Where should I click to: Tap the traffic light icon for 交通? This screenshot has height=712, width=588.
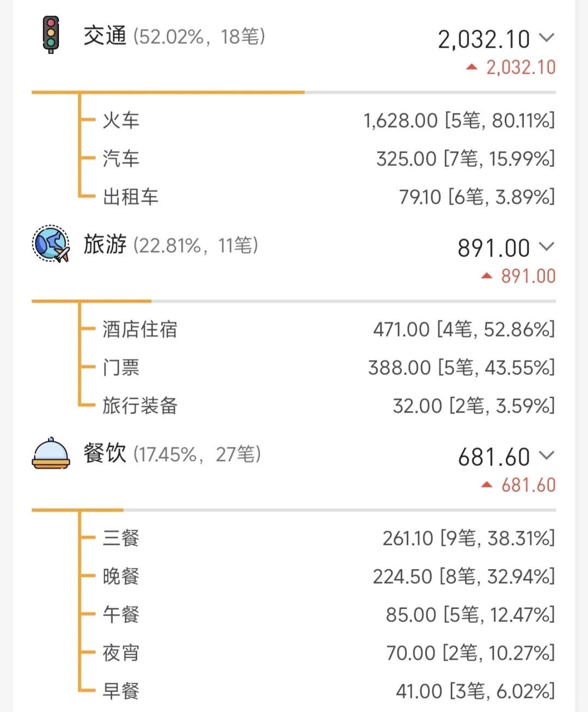51,35
